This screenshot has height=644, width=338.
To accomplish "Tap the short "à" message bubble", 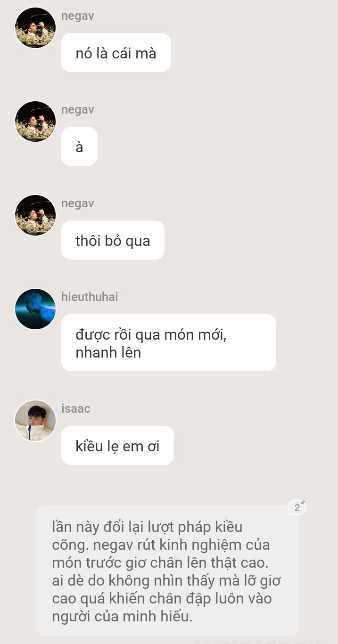I will (x=79, y=147).
